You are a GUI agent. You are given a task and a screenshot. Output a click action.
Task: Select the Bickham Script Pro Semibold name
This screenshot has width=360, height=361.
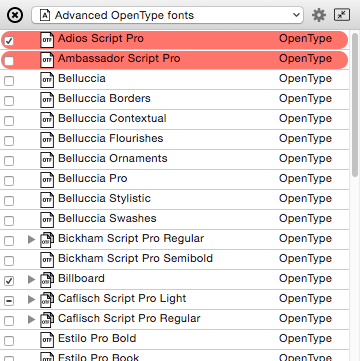(x=135, y=258)
